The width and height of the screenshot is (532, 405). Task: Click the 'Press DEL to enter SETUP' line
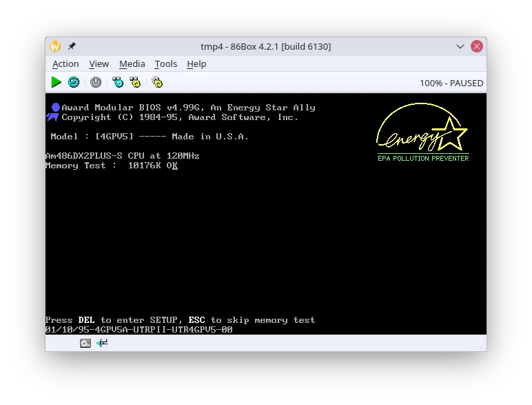tap(180, 320)
